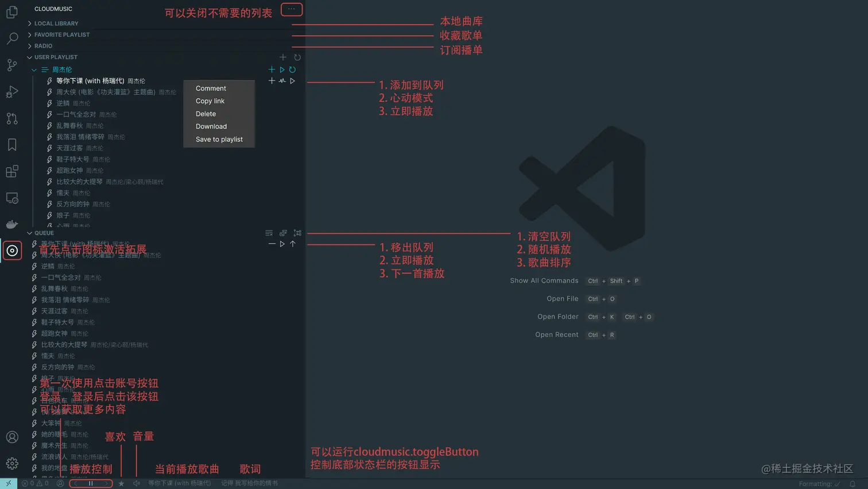Image resolution: width=868 pixels, height=489 pixels.
Task: Open the Explorer view in the activity bar
Action: 12,12
